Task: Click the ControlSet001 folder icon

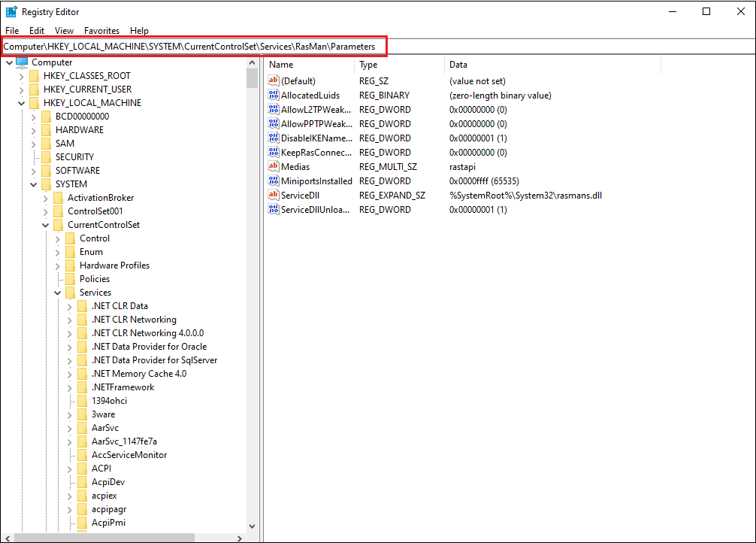Action: click(59, 211)
